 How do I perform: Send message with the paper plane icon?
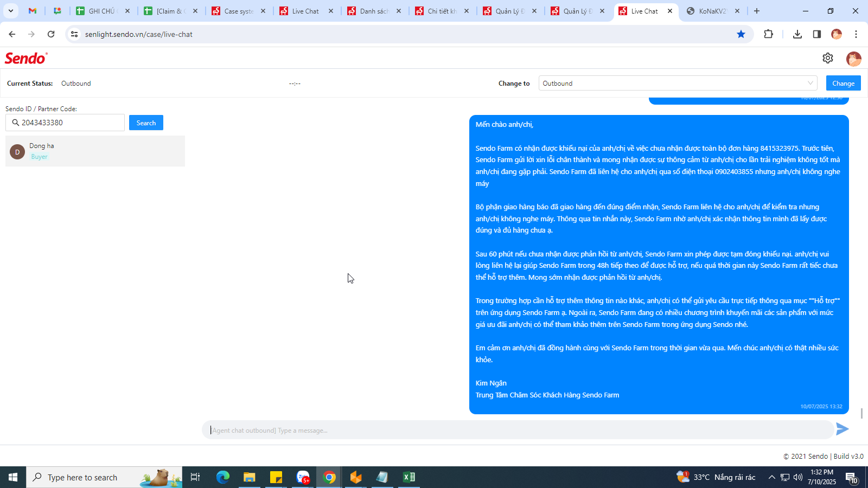click(x=842, y=429)
